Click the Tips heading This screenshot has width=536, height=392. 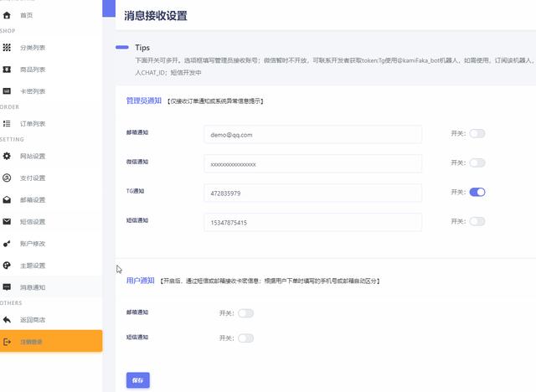click(x=142, y=48)
